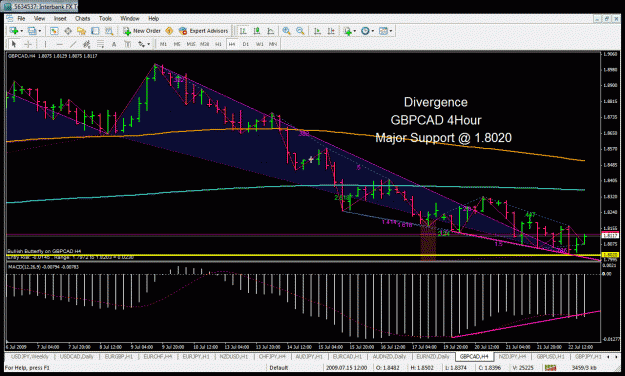This screenshot has height=376, width=625.
Task: Click 'Default' profile in the status bar
Action: click(x=279, y=368)
